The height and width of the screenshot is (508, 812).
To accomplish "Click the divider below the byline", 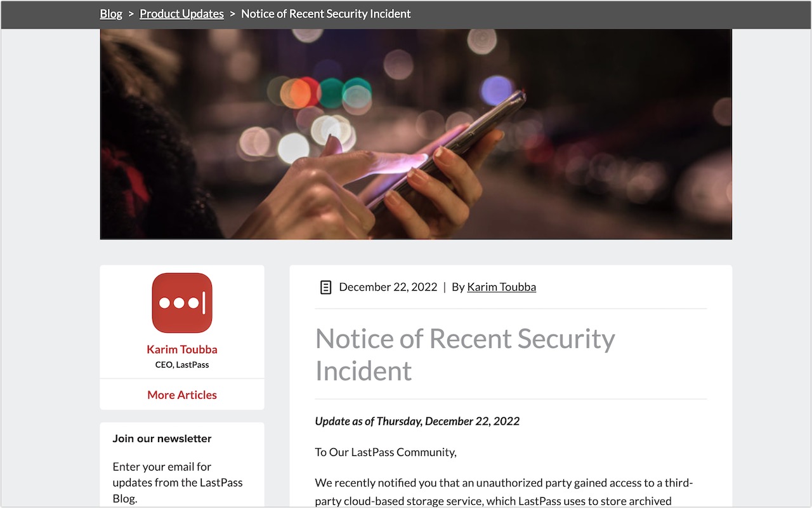I will click(511, 308).
